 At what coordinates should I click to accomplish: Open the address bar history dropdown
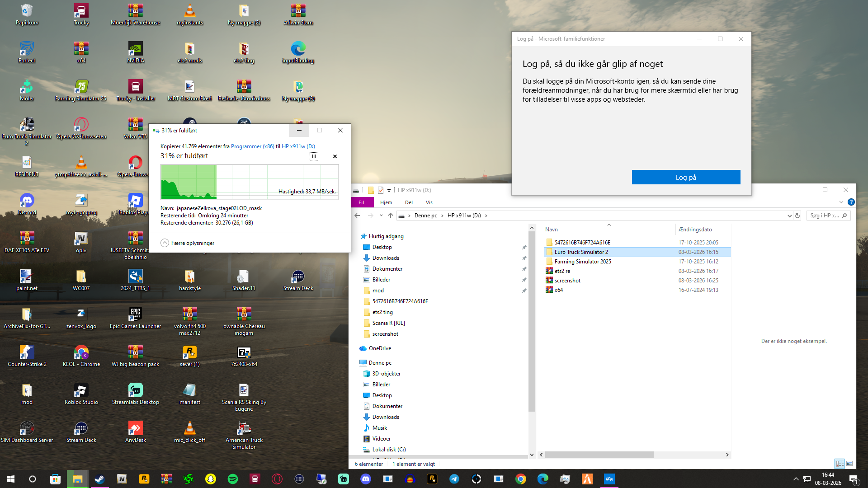pos(789,216)
